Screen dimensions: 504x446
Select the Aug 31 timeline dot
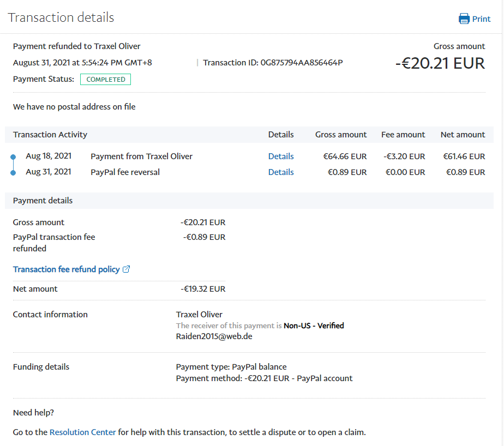pos(13,173)
